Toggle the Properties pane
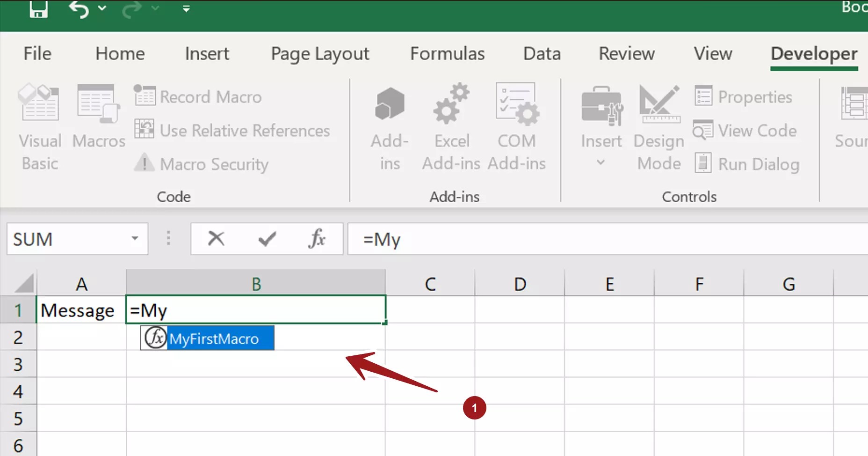This screenshot has width=868, height=456. (x=744, y=97)
